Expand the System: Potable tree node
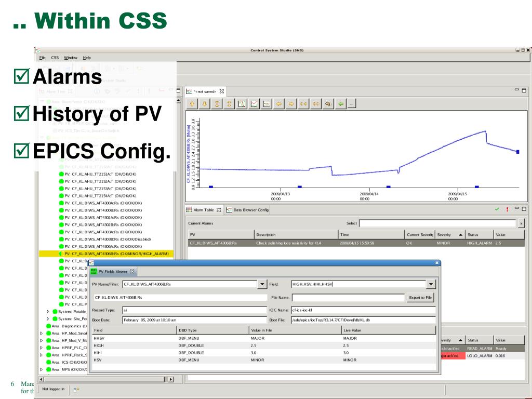The height and width of the screenshot is (399, 532). tap(48, 312)
